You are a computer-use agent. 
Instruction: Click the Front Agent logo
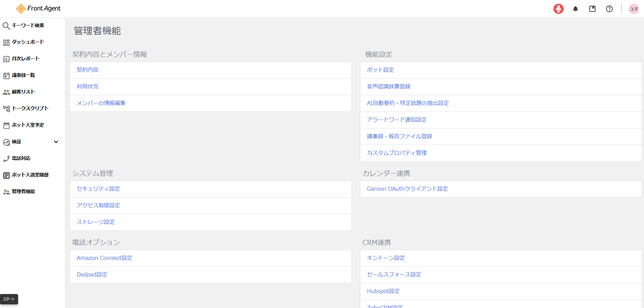(38, 8)
